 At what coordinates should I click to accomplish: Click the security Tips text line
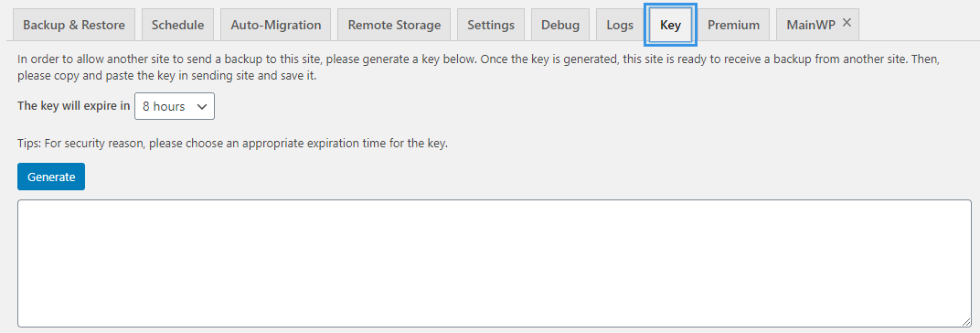(233, 144)
